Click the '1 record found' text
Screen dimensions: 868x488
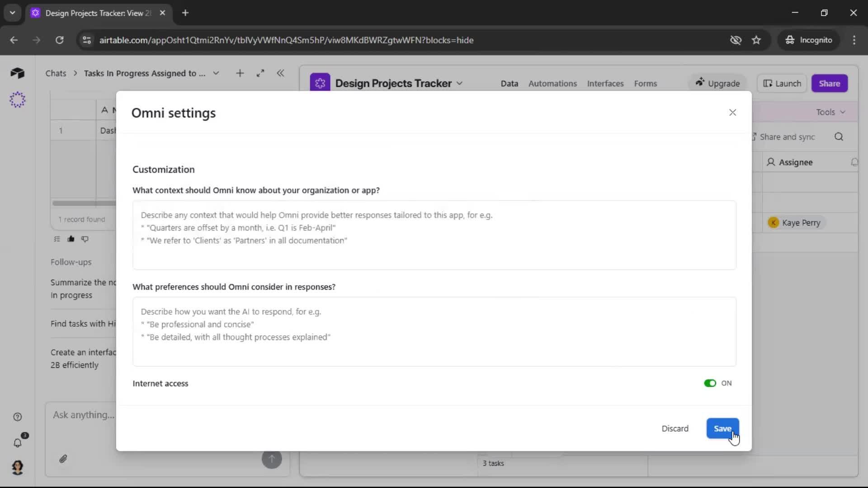click(x=81, y=219)
